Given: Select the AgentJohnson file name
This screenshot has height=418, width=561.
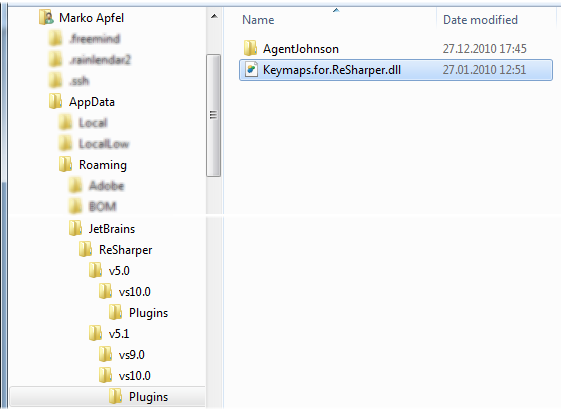Looking at the screenshot, I should pyautogui.click(x=301, y=49).
